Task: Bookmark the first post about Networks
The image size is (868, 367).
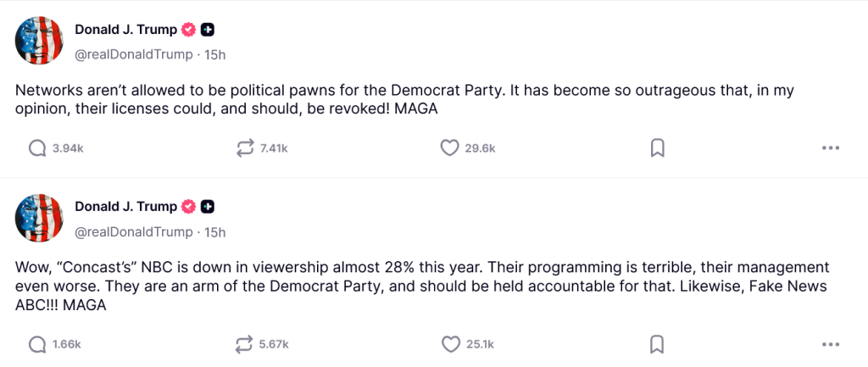Action: click(657, 148)
